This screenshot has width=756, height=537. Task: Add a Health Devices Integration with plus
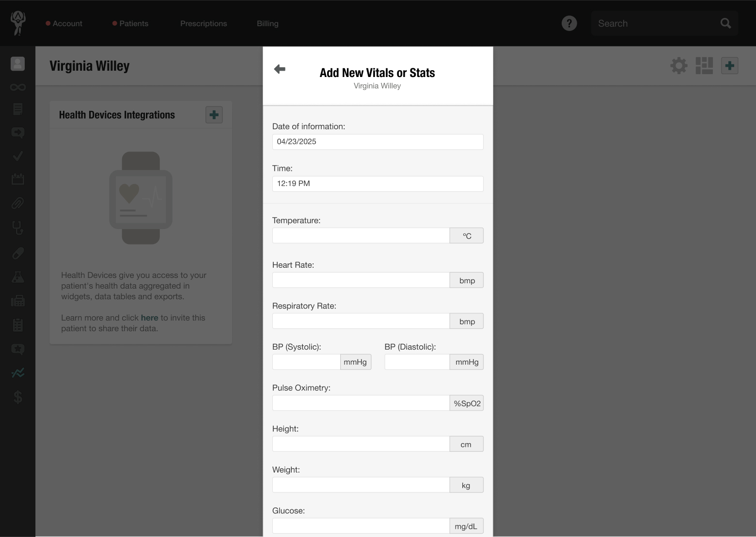point(214,115)
